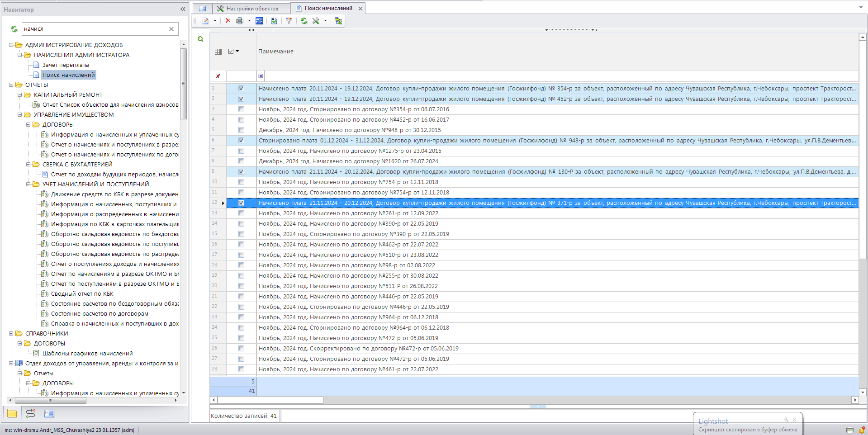Uncheck the checkbox in row 9
Viewport: 868px width, 435px height.
click(241, 172)
